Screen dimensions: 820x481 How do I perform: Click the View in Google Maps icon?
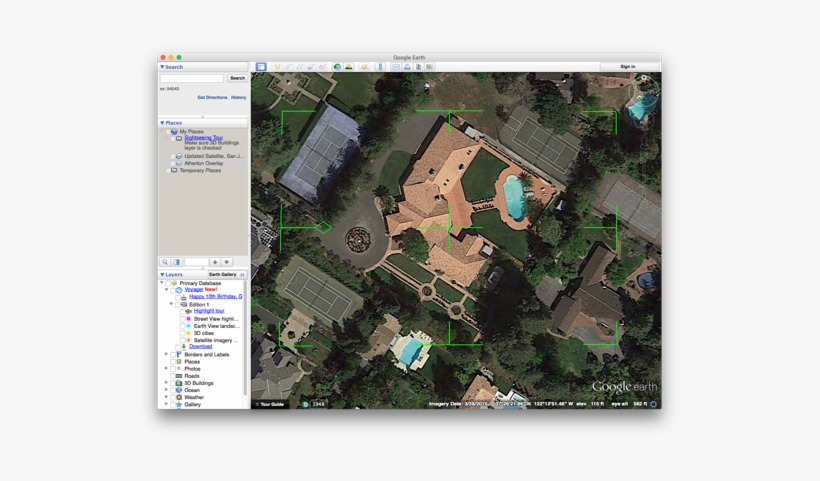[429, 67]
